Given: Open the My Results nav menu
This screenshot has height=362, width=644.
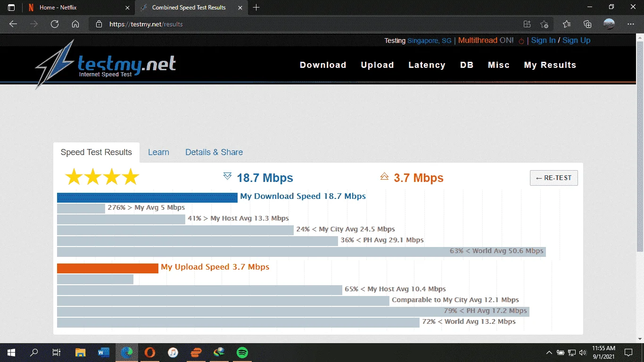Looking at the screenshot, I should 550,65.
